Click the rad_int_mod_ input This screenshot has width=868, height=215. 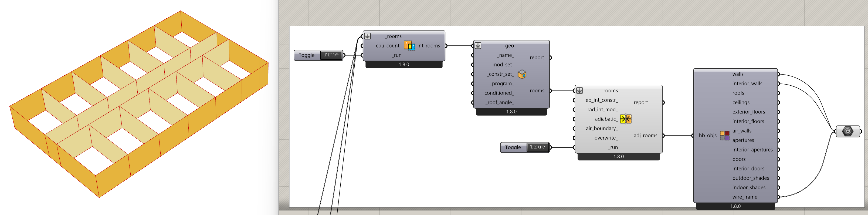click(602, 109)
